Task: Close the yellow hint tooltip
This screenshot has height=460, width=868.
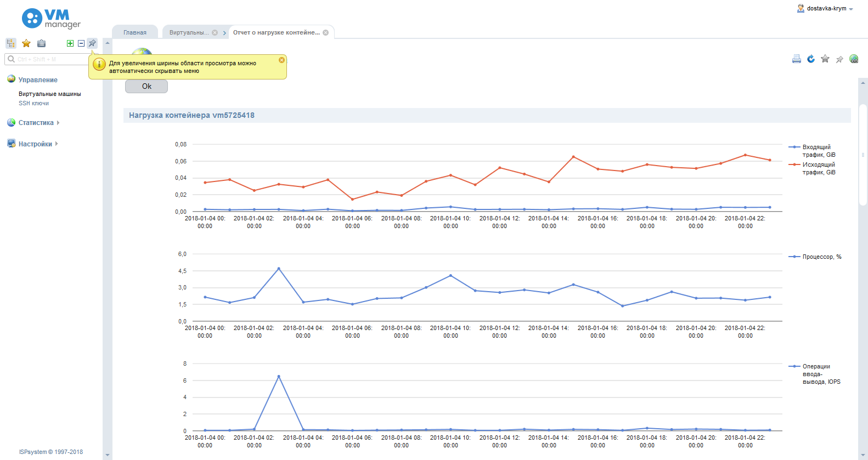Action: [281, 60]
